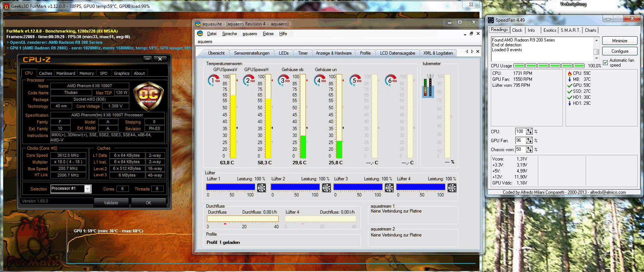
Task: Open the XML & Logdaten tab
Action: click(x=438, y=53)
